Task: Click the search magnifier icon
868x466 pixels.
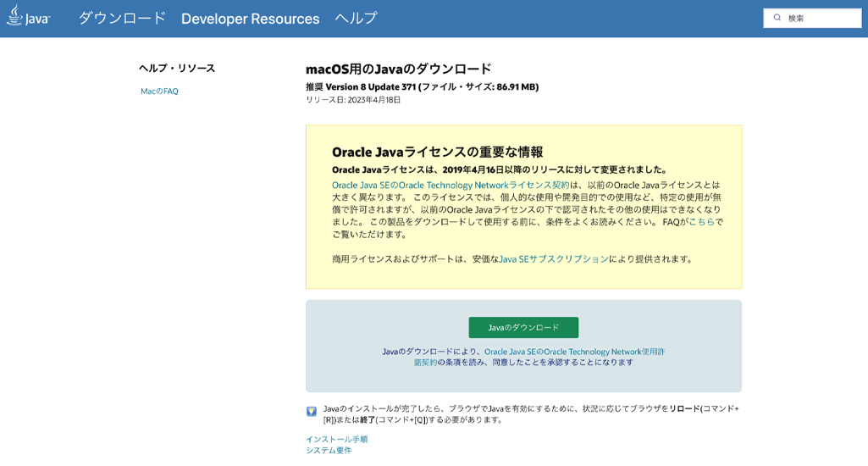Action: (x=777, y=18)
